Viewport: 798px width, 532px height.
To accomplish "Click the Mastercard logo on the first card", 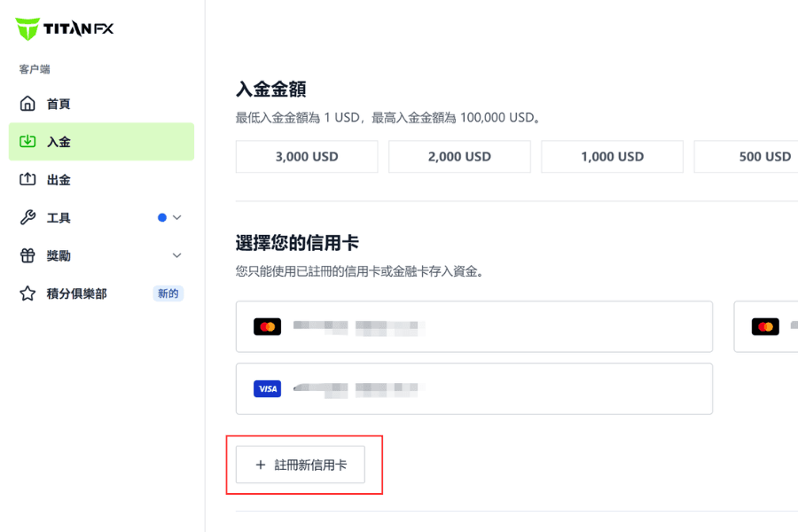I will click(x=265, y=325).
